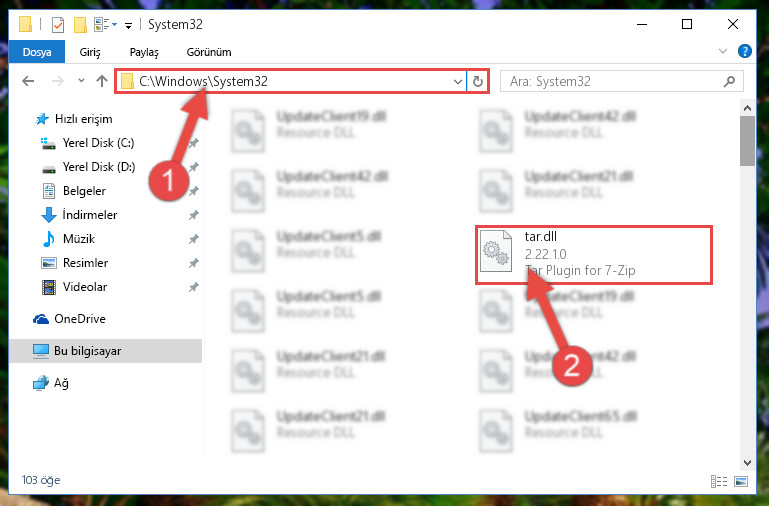Select the tar.dll file
The image size is (769, 506).
click(x=593, y=254)
